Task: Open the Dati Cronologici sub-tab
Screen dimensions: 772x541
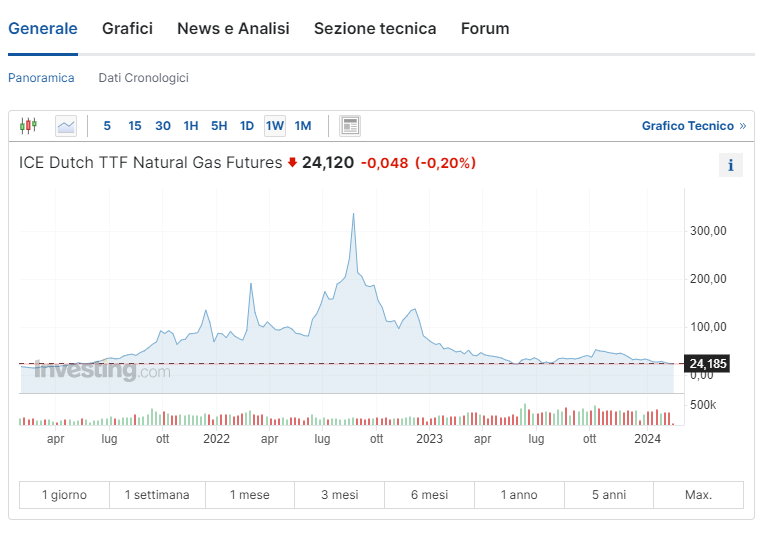Action: tap(143, 78)
